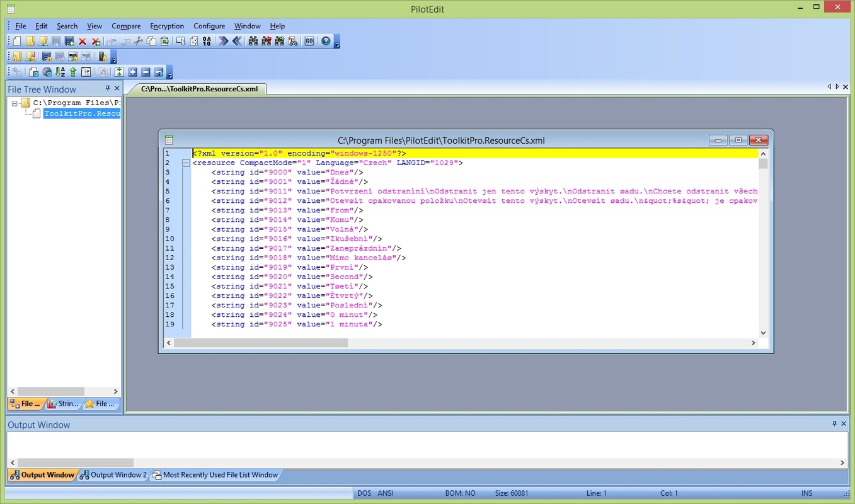
Task: Click the editor vertical scrollbar down arrow
Action: tap(763, 333)
